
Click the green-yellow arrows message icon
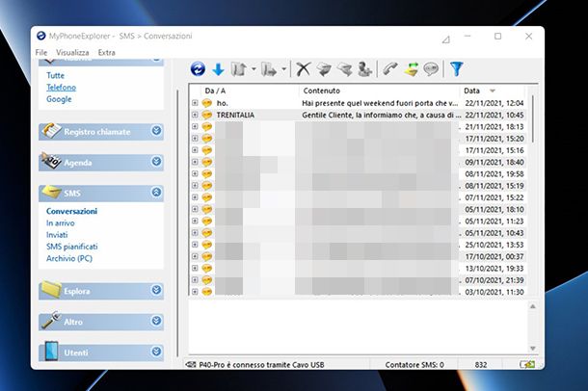click(x=411, y=69)
